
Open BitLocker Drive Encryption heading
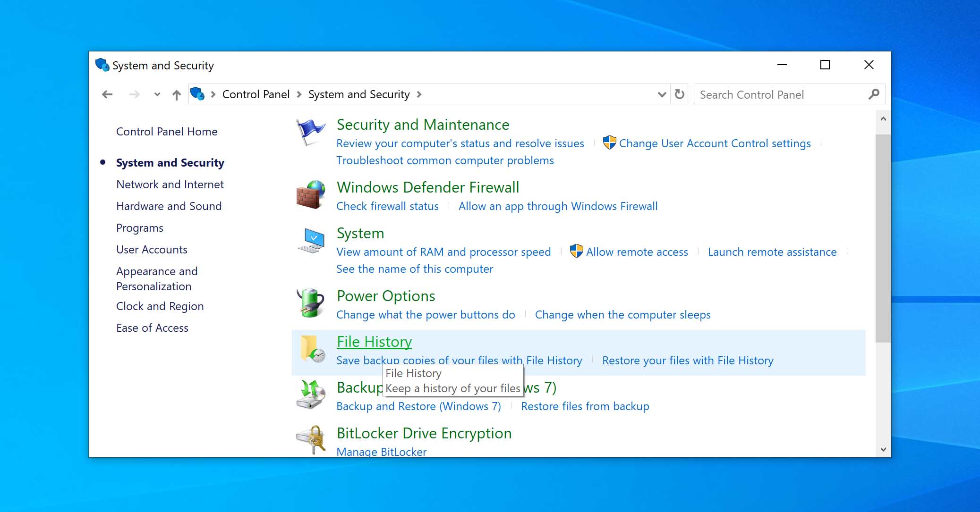(424, 433)
